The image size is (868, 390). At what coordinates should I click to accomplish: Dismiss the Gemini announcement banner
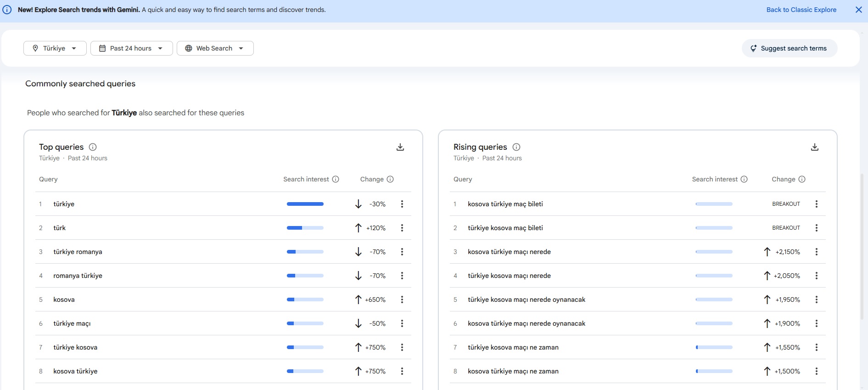coord(858,10)
